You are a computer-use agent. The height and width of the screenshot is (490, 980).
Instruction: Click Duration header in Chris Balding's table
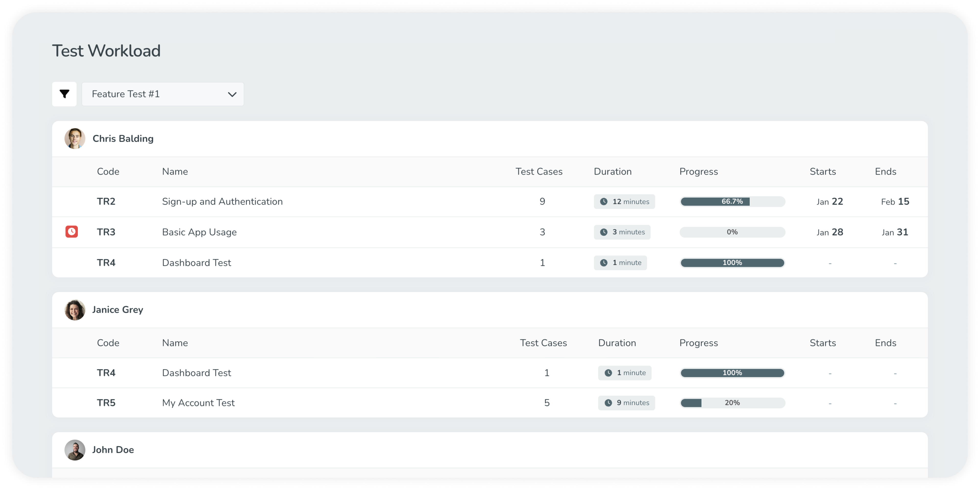pyautogui.click(x=613, y=171)
